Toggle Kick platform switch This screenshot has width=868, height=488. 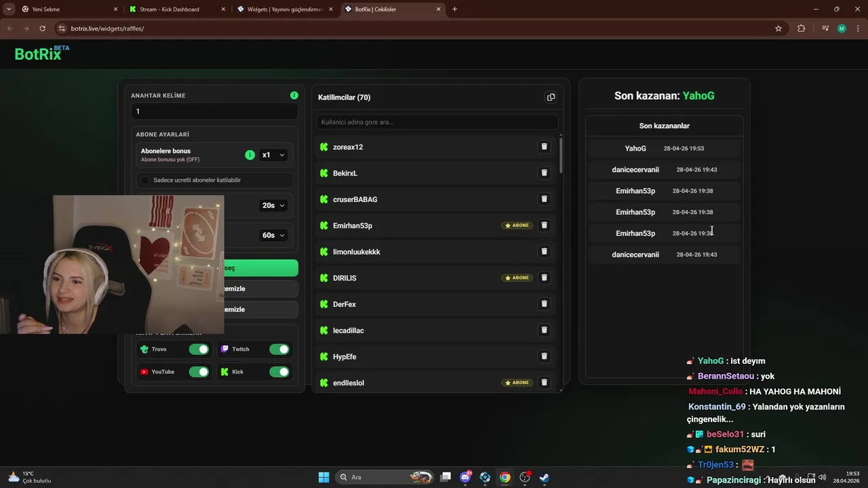[x=279, y=371]
